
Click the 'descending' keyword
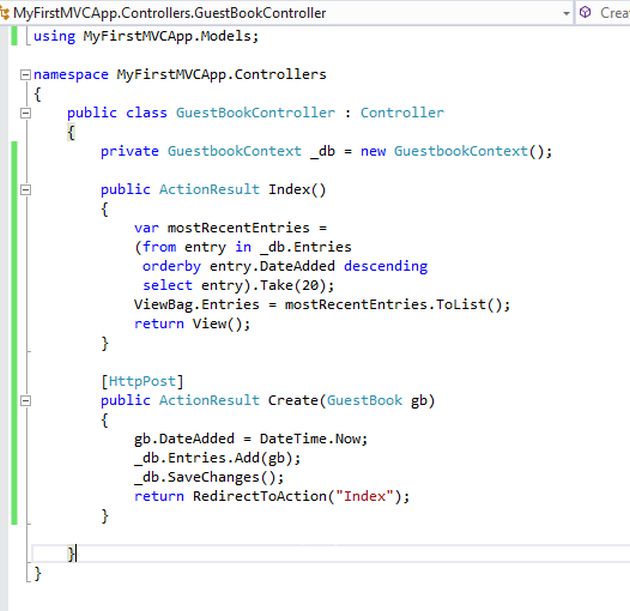[386, 266]
